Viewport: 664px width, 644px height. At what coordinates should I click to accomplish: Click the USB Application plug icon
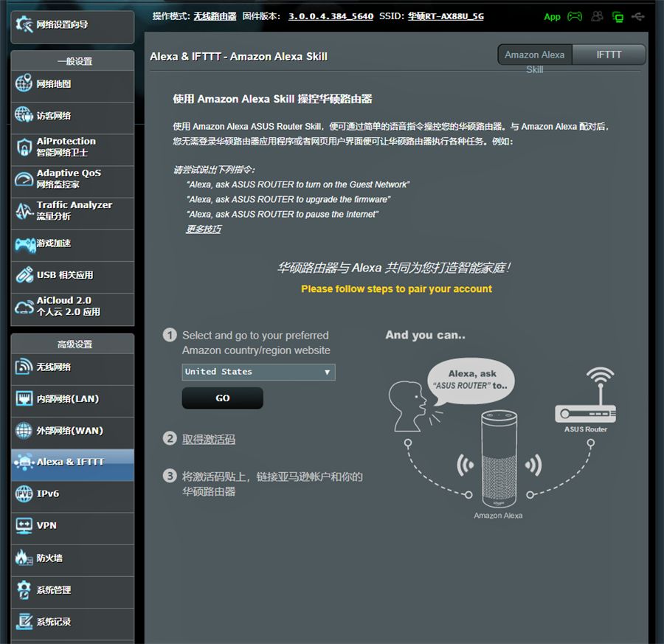24,275
